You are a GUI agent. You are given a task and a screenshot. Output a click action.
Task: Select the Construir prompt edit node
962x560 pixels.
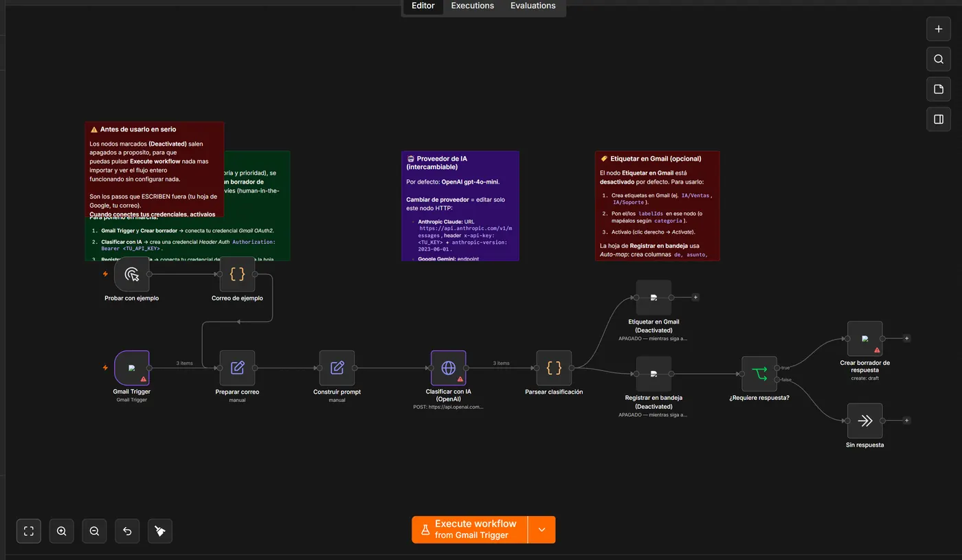pos(337,368)
